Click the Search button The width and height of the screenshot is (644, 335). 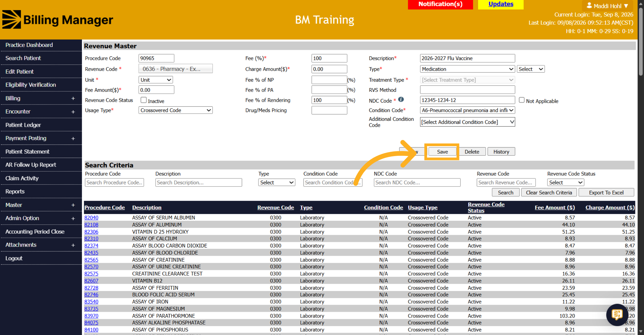click(506, 193)
